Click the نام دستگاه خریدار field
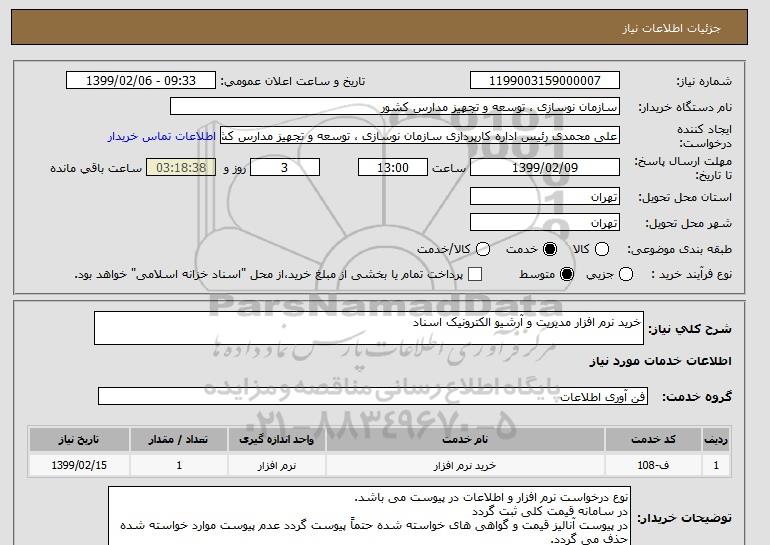770x545 pixels. coord(395,107)
